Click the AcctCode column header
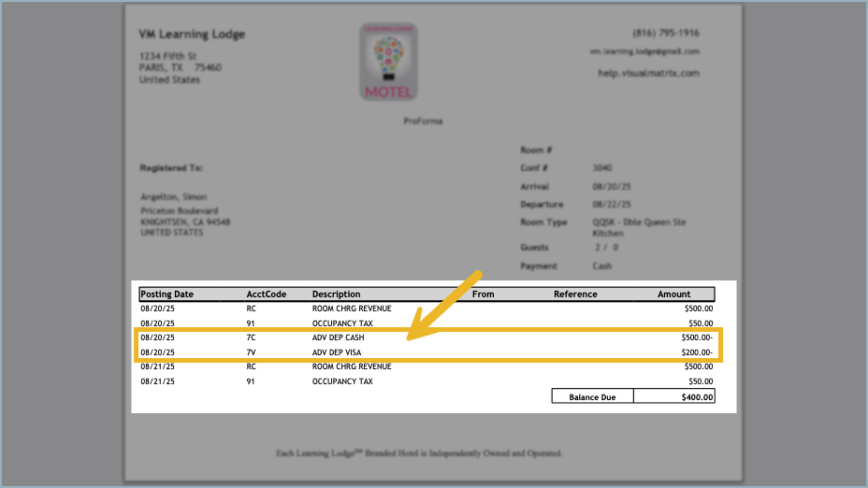Screen dimensions: 868x488 click(x=267, y=294)
